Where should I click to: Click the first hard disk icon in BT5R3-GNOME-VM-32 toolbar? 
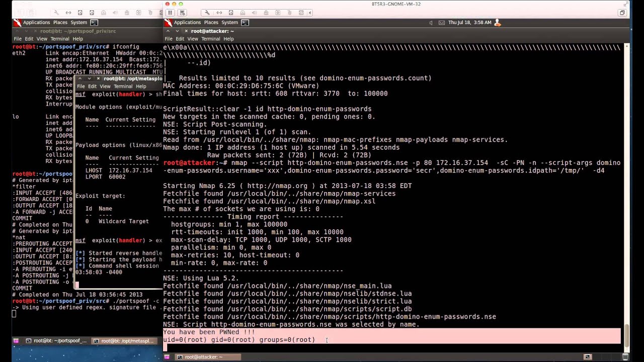tap(231, 13)
